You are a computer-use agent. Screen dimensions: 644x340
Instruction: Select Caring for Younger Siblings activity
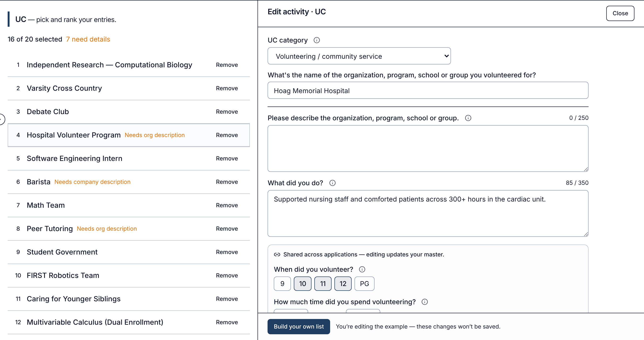point(74,299)
